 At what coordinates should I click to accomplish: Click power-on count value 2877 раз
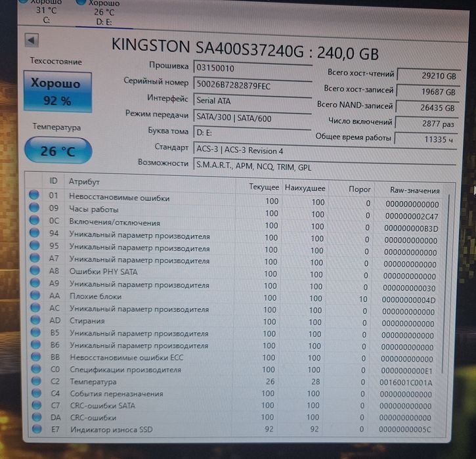[427, 123]
